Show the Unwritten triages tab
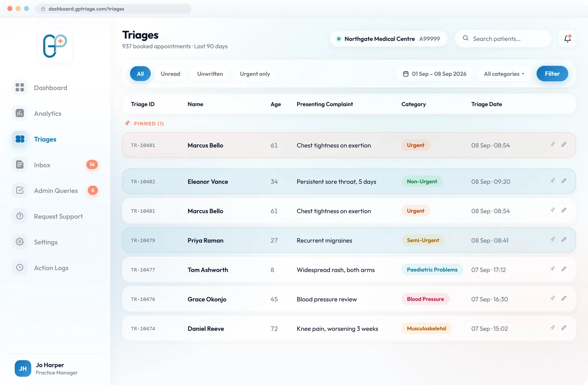 pyautogui.click(x=210, y=74)
